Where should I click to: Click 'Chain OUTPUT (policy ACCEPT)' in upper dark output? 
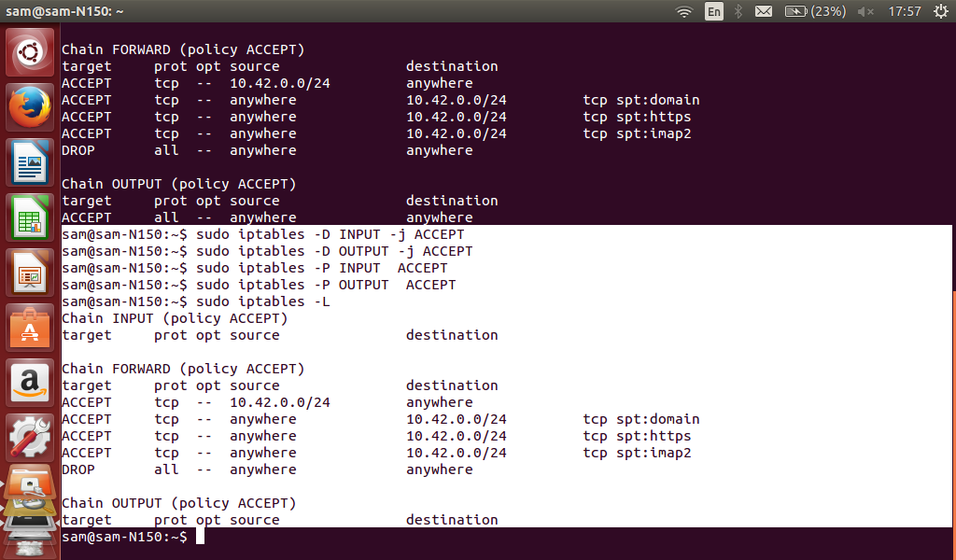[178, 184]
